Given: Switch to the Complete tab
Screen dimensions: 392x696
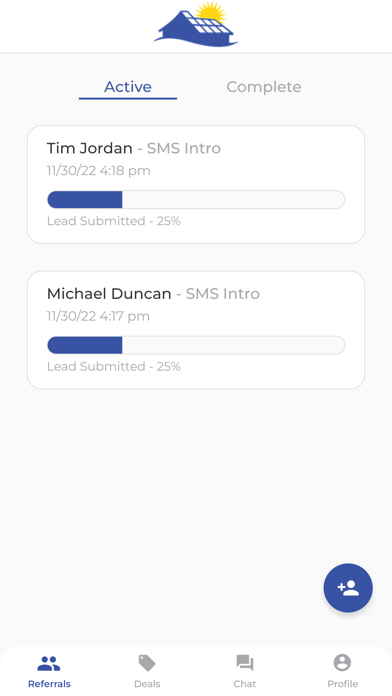Looking at the screenshot, I should coord(264,87).
